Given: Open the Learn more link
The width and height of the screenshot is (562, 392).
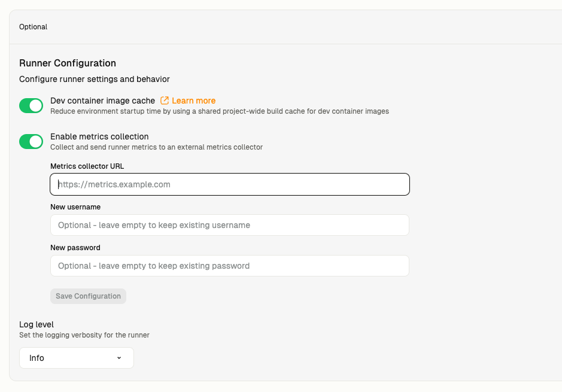Looking at the screenshot, I should click(193, 101).
